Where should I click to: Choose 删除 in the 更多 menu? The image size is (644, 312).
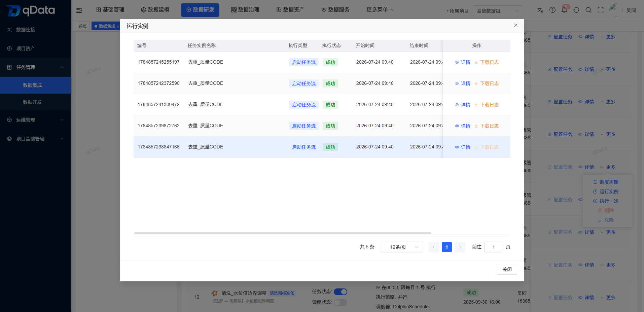(606, 210)
